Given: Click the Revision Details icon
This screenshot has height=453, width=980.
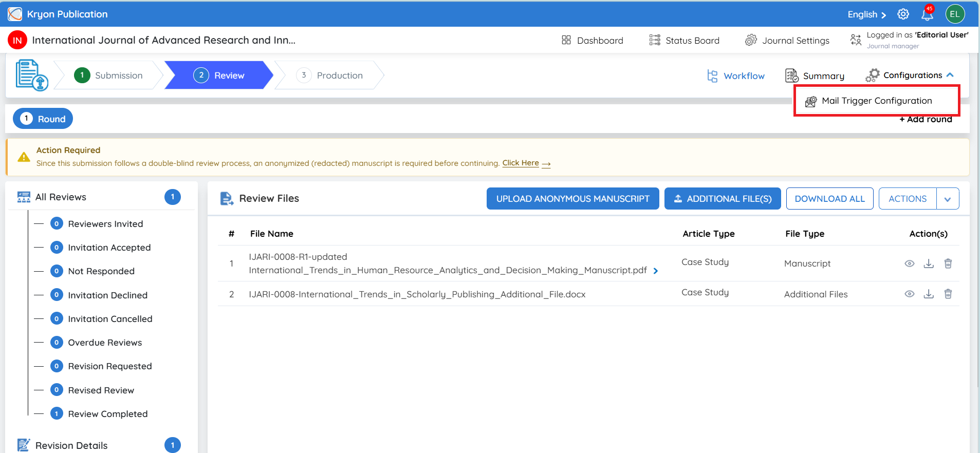Looking at the screenshot, I should coord(24,445).
